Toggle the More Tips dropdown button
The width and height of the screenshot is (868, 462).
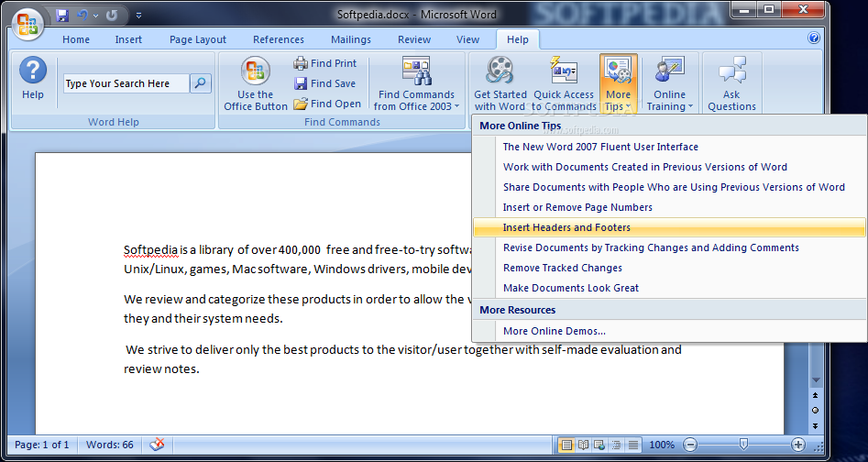619,83
